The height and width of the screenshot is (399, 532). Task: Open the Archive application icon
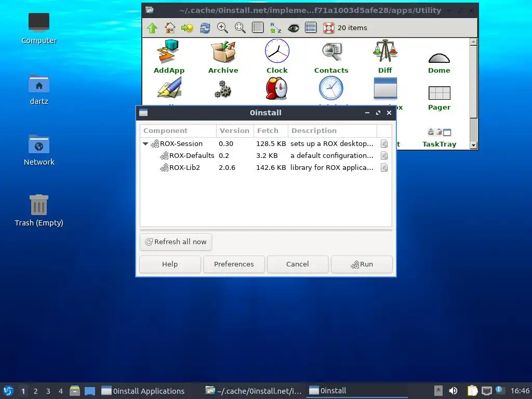pos(223,57)
